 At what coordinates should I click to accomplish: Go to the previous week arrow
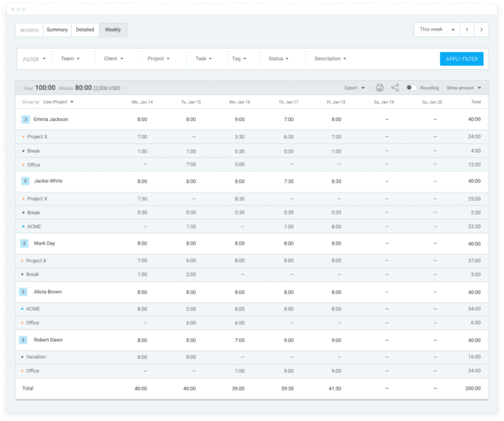click(467, 29)
